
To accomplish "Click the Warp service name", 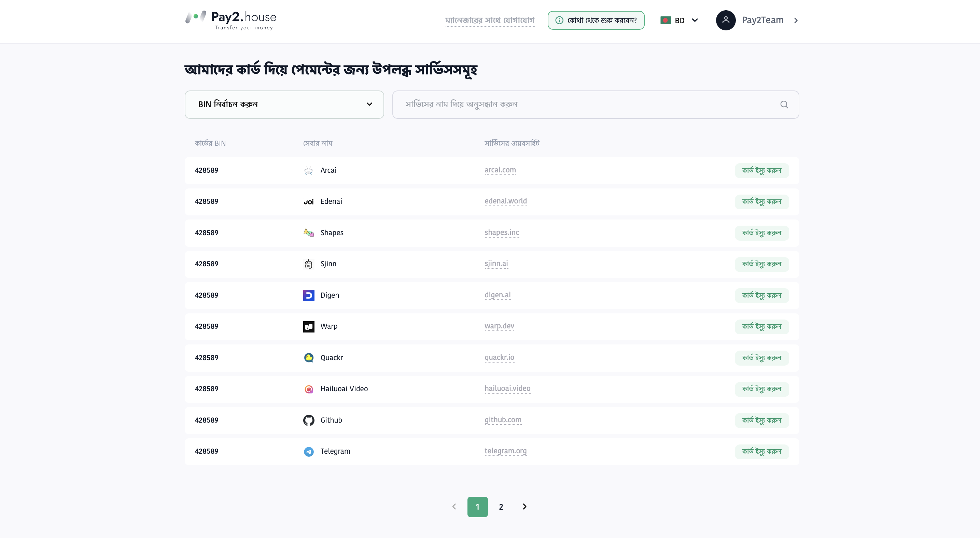I will coord(329,327).
